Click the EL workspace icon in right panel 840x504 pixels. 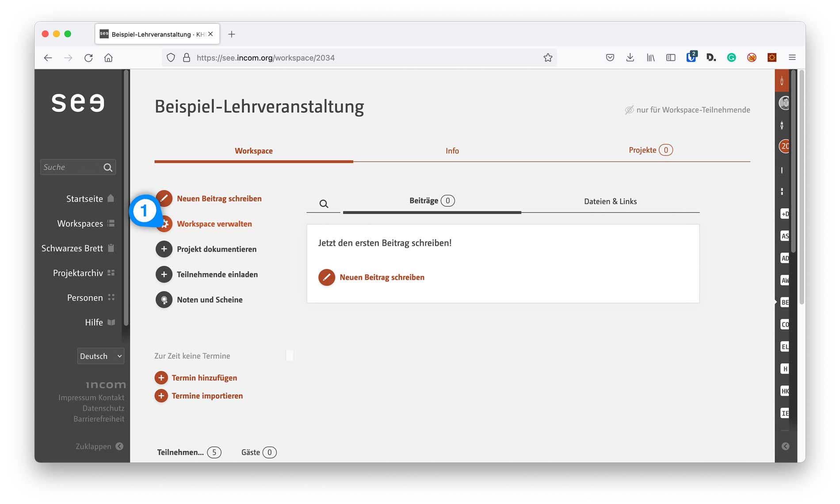(785, 347)
